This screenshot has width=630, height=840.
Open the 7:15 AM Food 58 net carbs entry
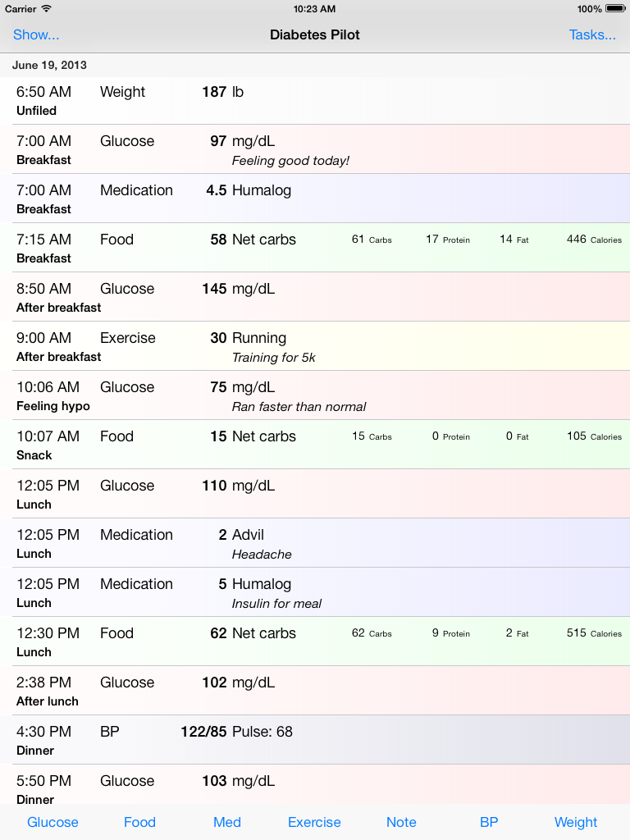point(315,248)
